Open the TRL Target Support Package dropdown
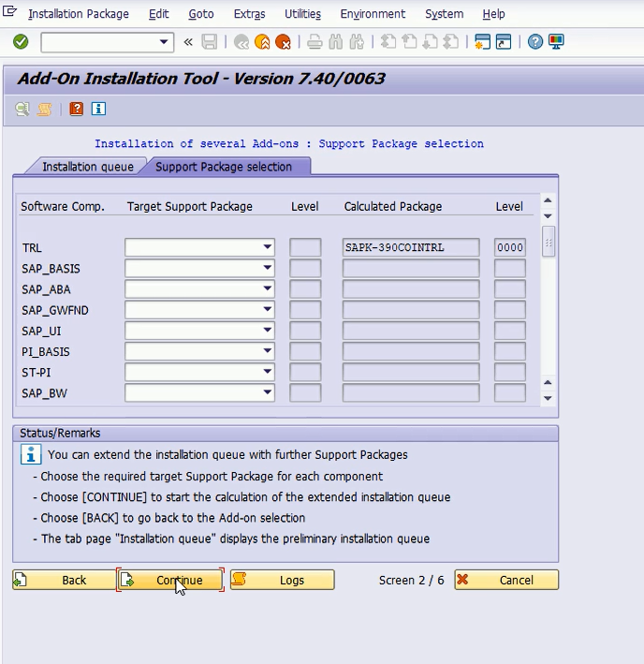The width and height of the screenshot is (644, 664). coord(268,248)
